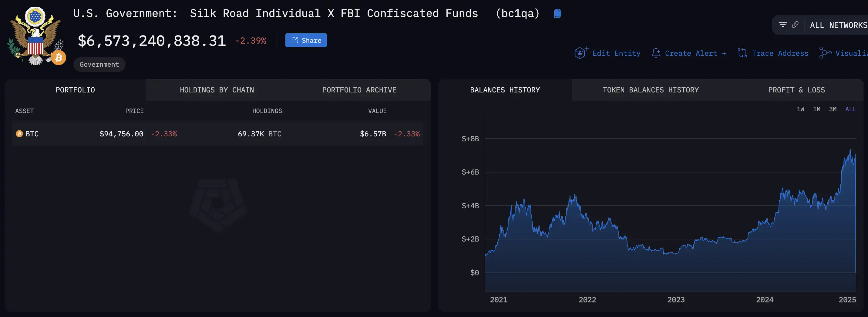This screenshot has height=317, width=868.
Task: Click the Government tag label
Action: [x=99, y=64]
